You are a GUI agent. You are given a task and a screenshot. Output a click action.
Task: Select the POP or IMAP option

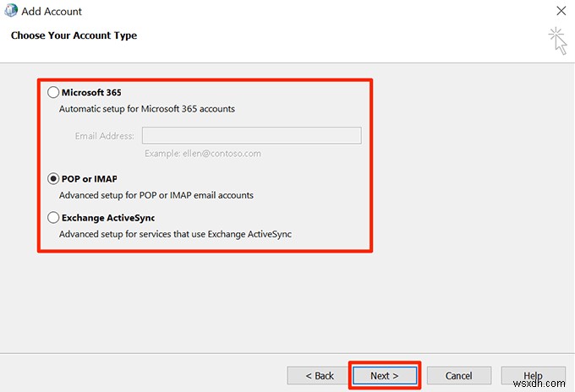pos(53,179)
